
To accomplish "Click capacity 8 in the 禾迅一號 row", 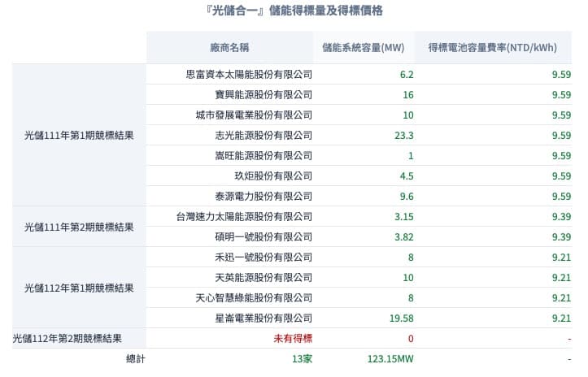I will [x=411, y=257].
